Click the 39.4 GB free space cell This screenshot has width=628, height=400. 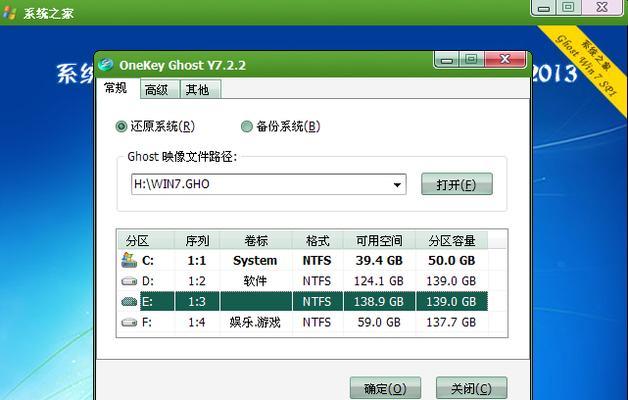tap(379, 261)
